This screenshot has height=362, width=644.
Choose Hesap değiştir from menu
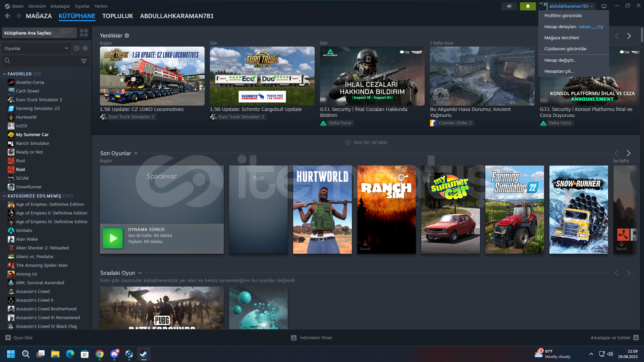click(574, 60)
